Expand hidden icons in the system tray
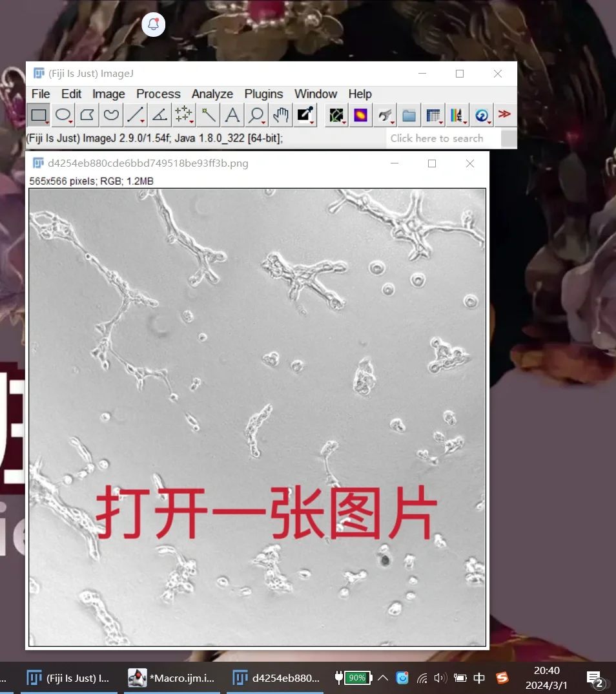 (x=383, y=678)
